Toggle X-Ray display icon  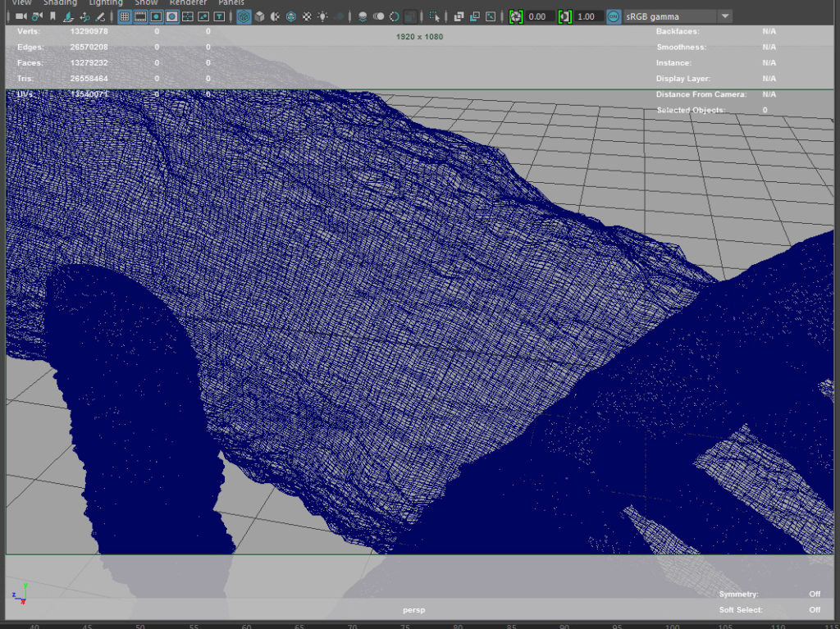click(x=459, y=16)
